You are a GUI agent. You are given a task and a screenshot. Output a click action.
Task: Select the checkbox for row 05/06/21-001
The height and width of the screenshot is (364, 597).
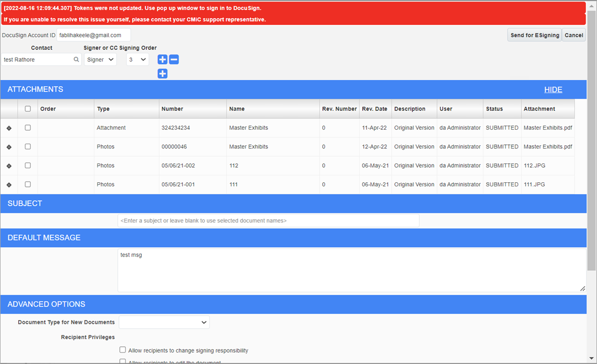coord(28,184)
